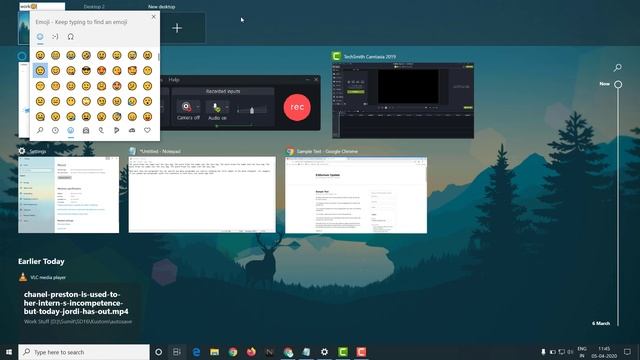The image size is (640, 360).
Task: Select the Settings window thumbnail
Action: 69,195
